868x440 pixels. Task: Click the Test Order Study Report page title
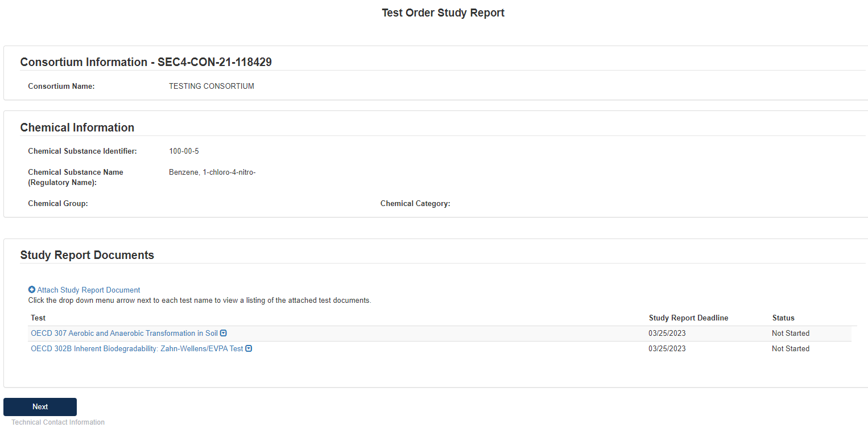(443, 13)
